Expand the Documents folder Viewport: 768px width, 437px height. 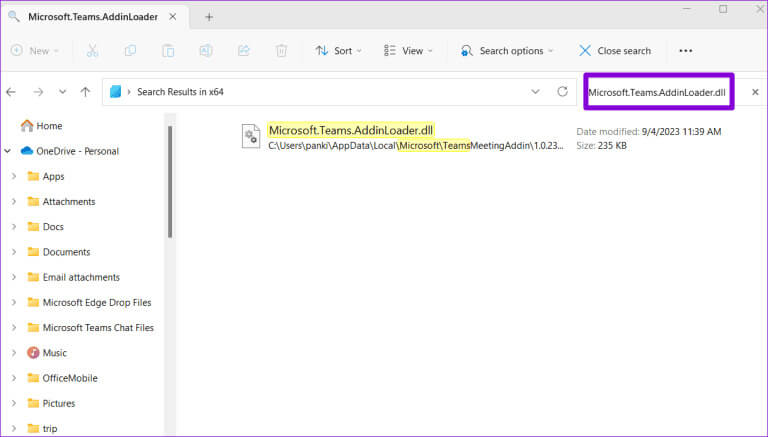point(14,252)
